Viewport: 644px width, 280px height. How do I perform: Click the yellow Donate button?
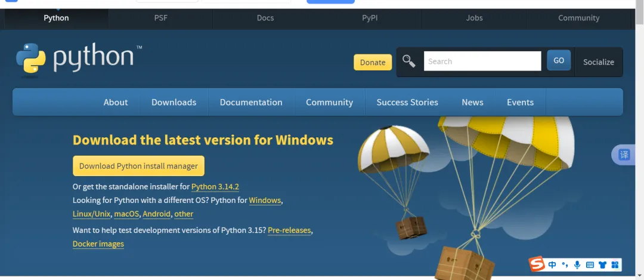point(373,63)
